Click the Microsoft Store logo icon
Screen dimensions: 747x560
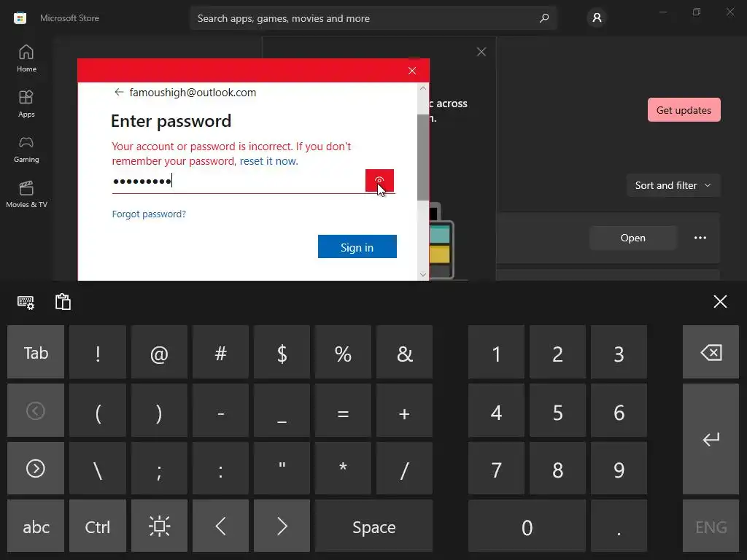pyautogui.click(x=20, y=18)
